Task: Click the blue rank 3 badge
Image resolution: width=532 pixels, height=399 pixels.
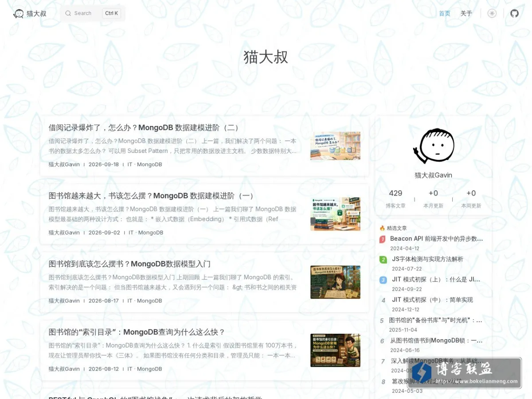Action: (x=383, y=280)
